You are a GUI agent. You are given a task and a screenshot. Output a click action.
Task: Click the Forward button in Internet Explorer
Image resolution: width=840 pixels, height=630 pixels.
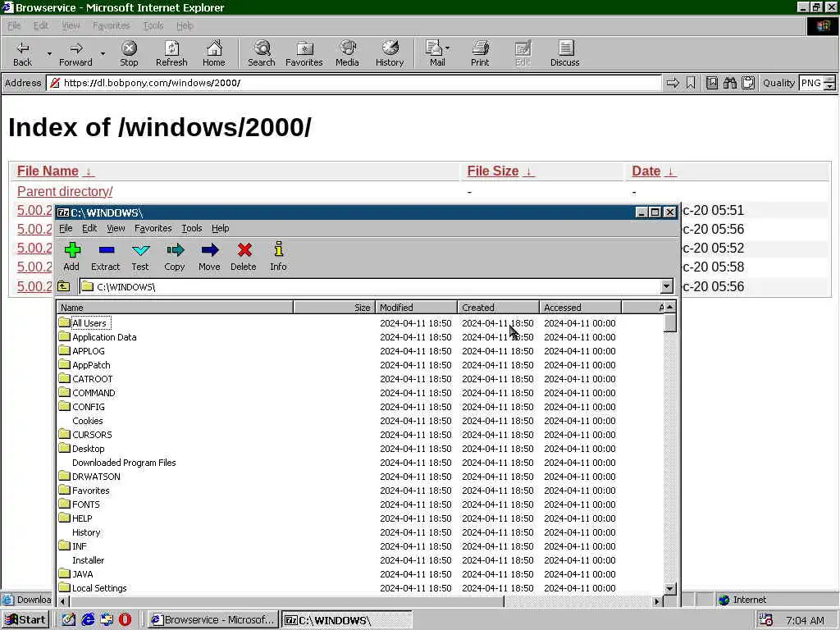[x=76, y=53]
